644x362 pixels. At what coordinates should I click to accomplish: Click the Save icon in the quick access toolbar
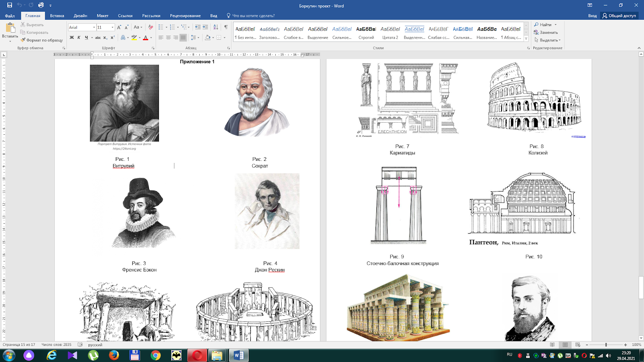(10, 5)
